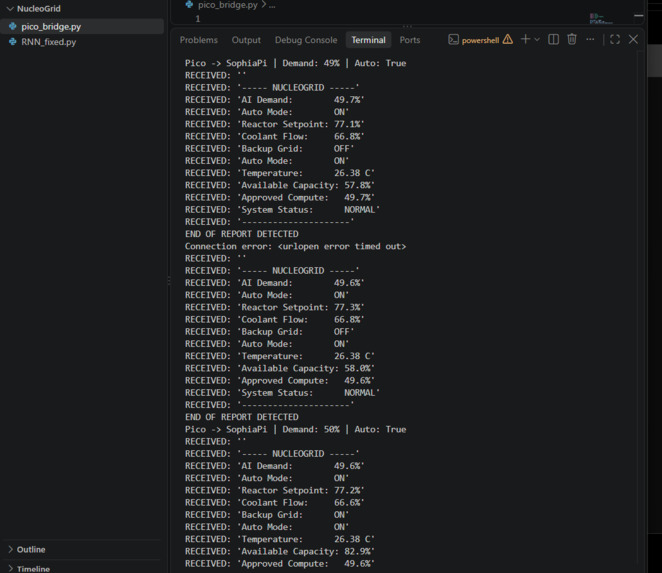
Task: Click the pico_bridge.py breadcrumb
Action: (228, 5)
